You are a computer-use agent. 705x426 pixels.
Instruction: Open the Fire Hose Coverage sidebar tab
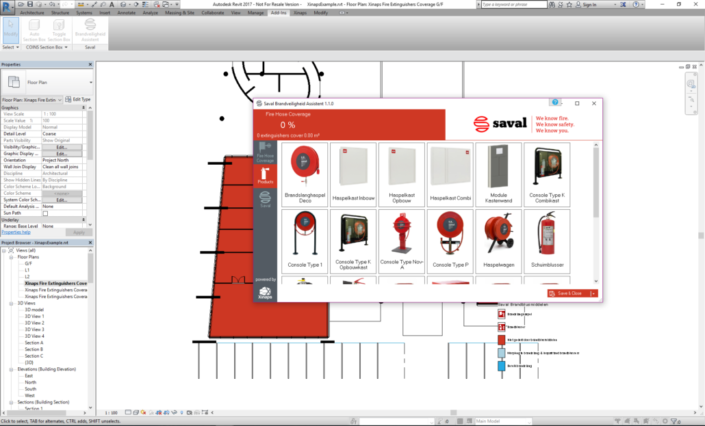click(265, 152)
